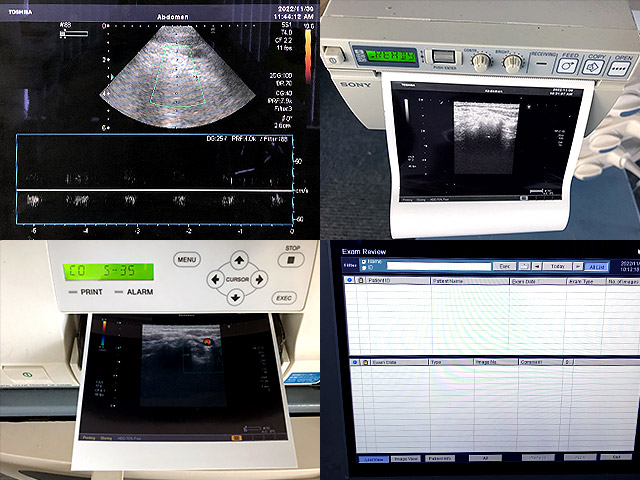Click the Today button
This screenshot has width=640, height=480.
(x=558, y=266)
